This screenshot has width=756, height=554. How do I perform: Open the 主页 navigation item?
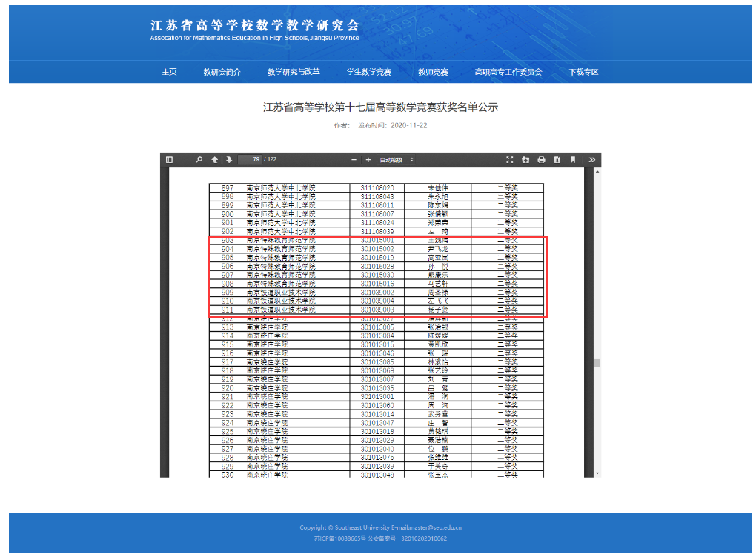(169, 72)
